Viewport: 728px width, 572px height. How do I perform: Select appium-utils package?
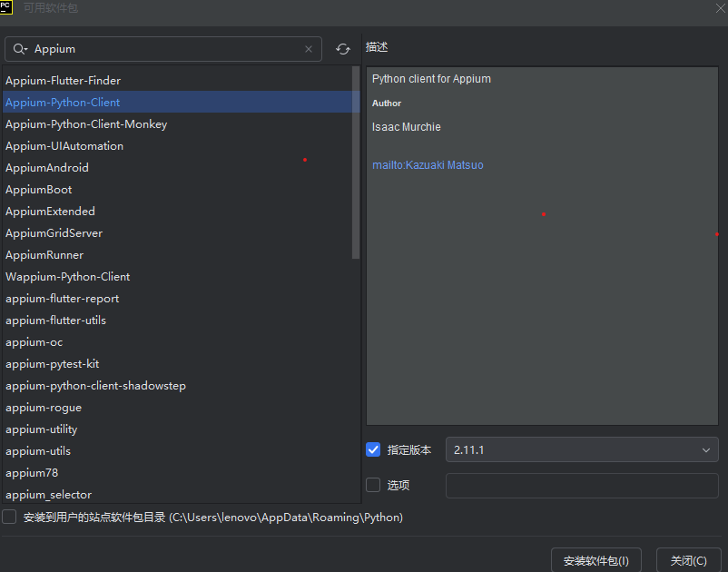click(178, 451)
